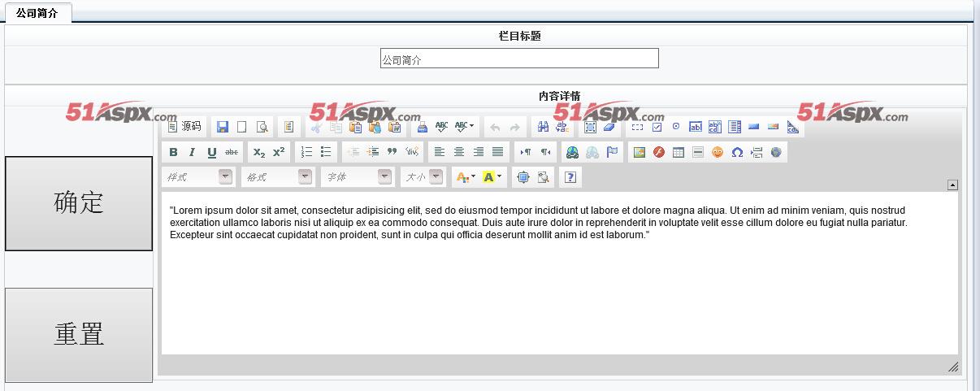980x391 pixels.
Task: Align text right
Action: (479, 152)
